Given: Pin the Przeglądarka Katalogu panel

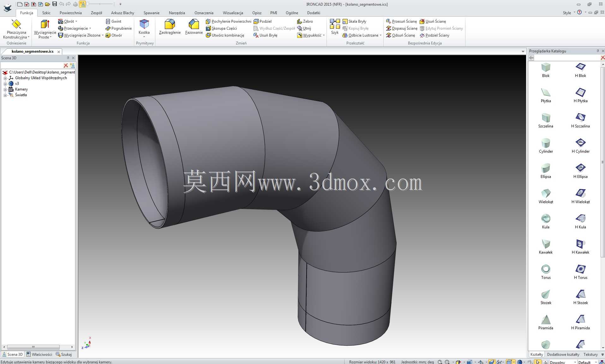Looking at the screenshot, I should [x=597, y=51].
